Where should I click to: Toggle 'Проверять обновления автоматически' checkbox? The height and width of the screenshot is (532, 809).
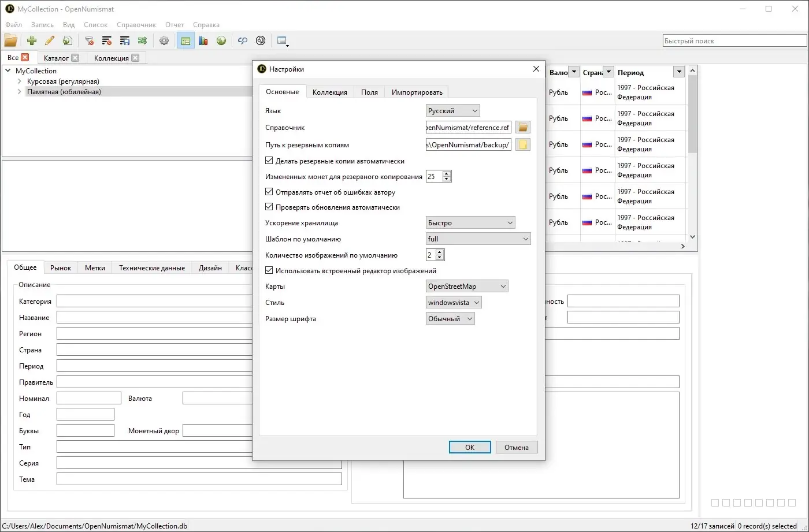(x=269, y=207)
